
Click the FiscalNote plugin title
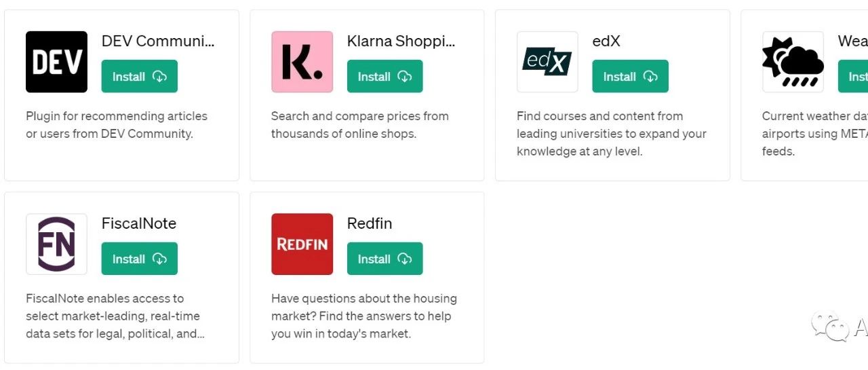[x=139, y=223]
